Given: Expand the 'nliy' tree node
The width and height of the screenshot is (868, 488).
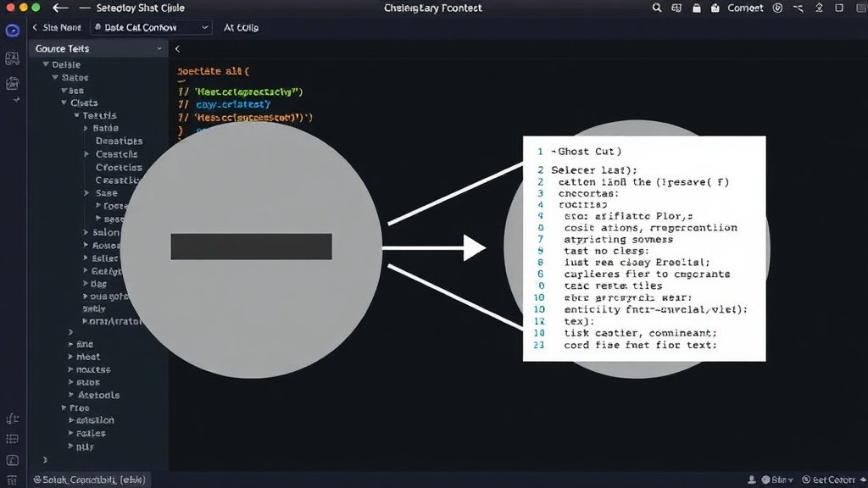Looking at the screenshot, I should 70,446.
